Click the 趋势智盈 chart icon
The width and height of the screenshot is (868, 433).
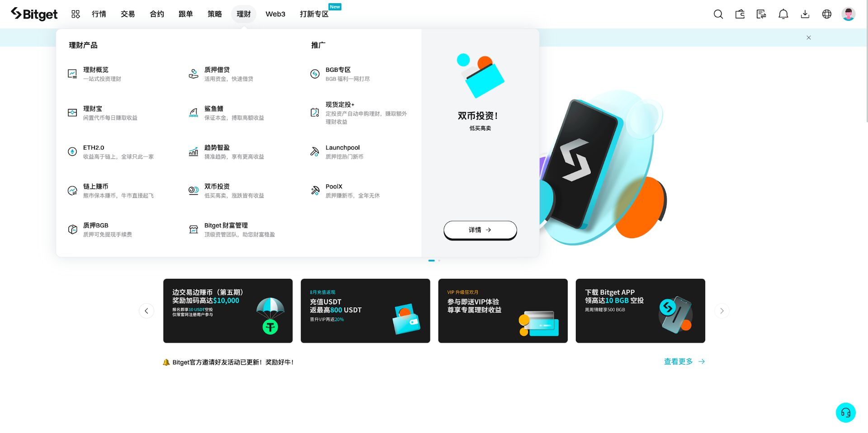193,151
